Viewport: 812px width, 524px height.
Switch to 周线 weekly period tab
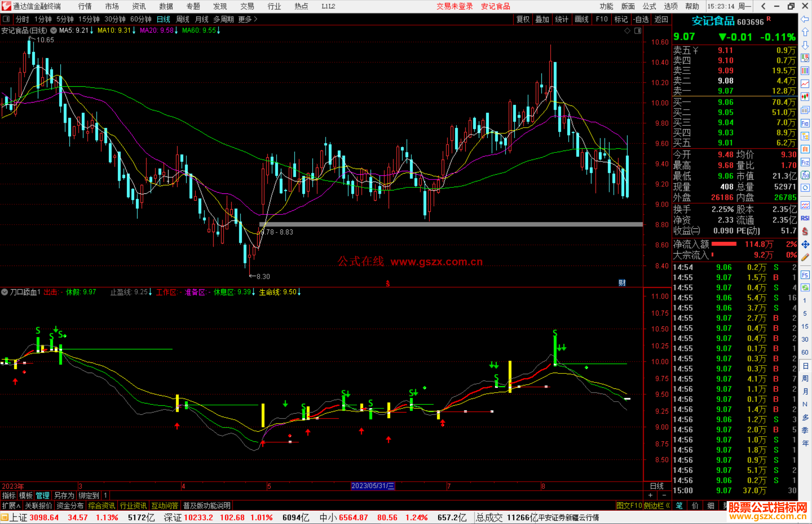coord(182,19)
